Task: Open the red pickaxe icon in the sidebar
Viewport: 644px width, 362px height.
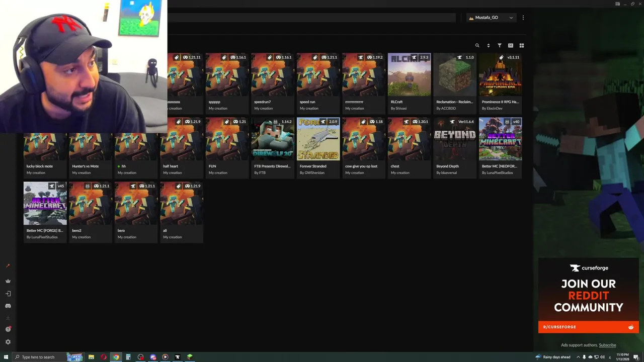Action: [8, 265]
